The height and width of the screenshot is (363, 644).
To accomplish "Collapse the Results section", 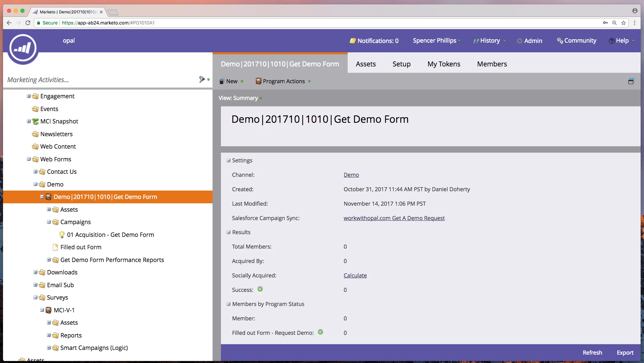I will click(229, 232).
